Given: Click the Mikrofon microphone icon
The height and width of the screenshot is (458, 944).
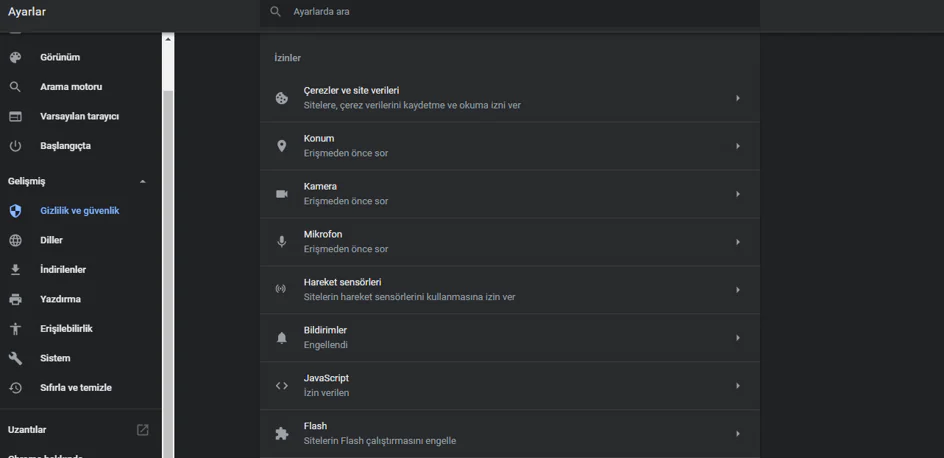Looking at the screenshot, I should (x=282, y=242).
